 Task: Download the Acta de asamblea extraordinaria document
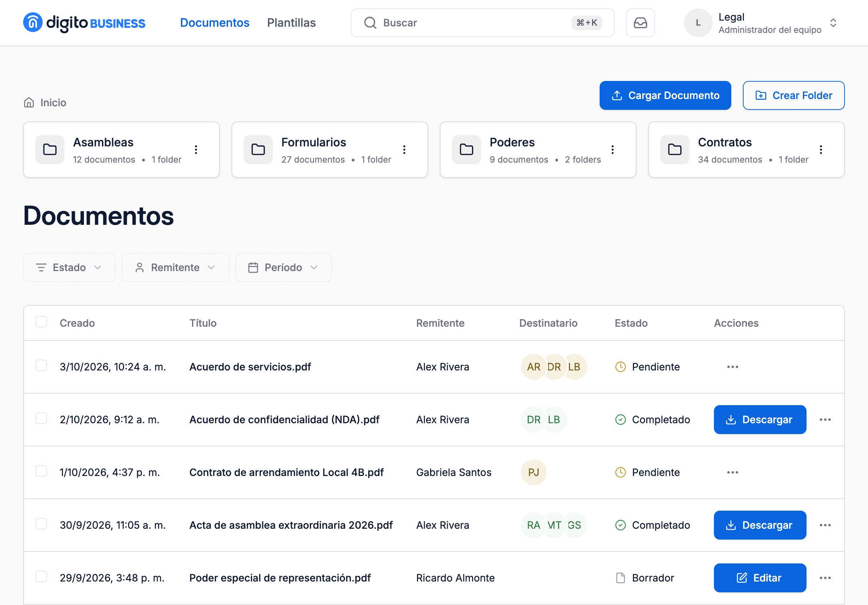point(760,525)
